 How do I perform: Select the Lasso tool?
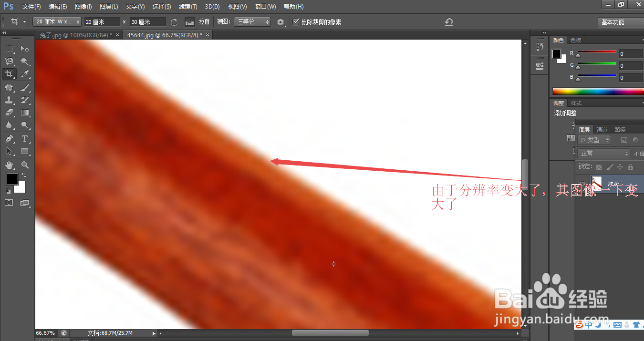(9, 62)
